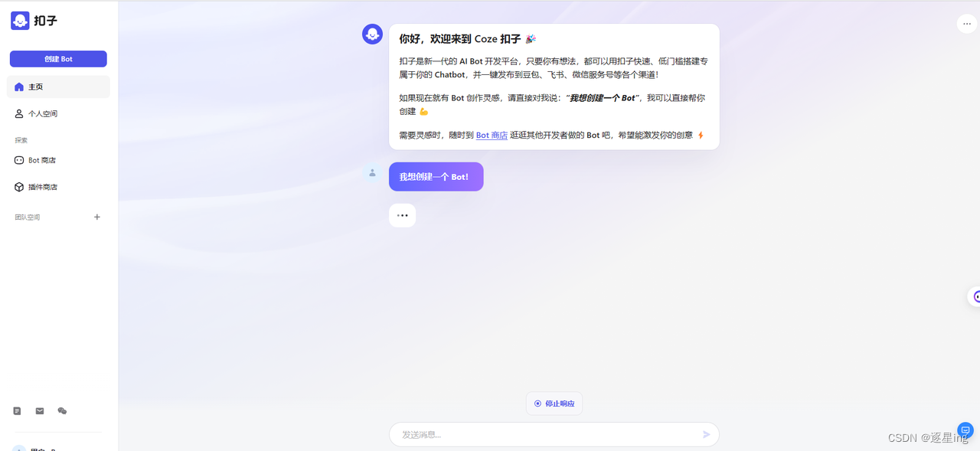Screen dimensions: 980x451
Task: Click the 探索 section label
Action: [x=21, y=140]
